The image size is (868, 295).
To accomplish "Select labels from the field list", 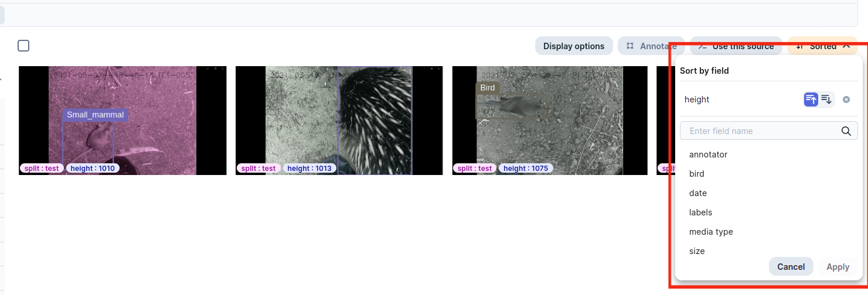I will pos(700,212).
